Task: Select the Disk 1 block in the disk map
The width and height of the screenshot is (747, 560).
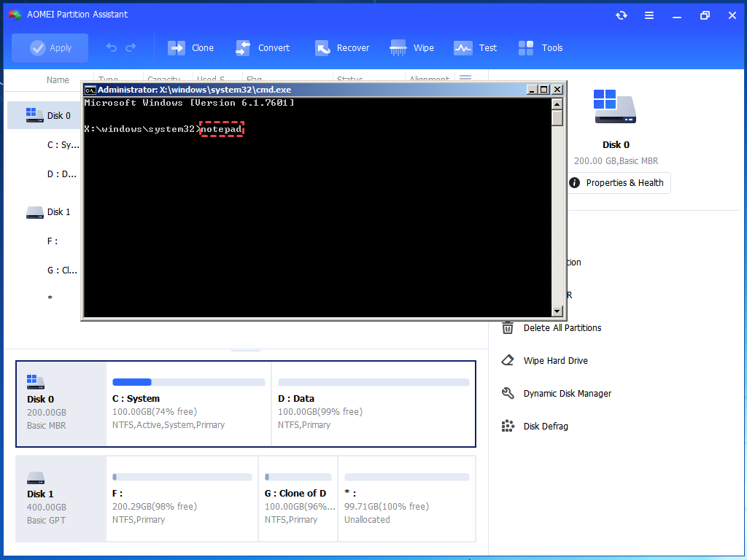Action: click(x=61, y=499)
